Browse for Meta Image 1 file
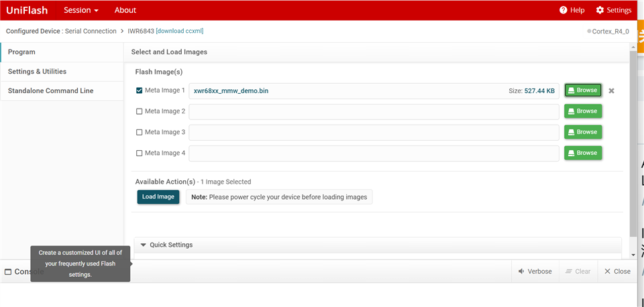 [x=583, y=90]
